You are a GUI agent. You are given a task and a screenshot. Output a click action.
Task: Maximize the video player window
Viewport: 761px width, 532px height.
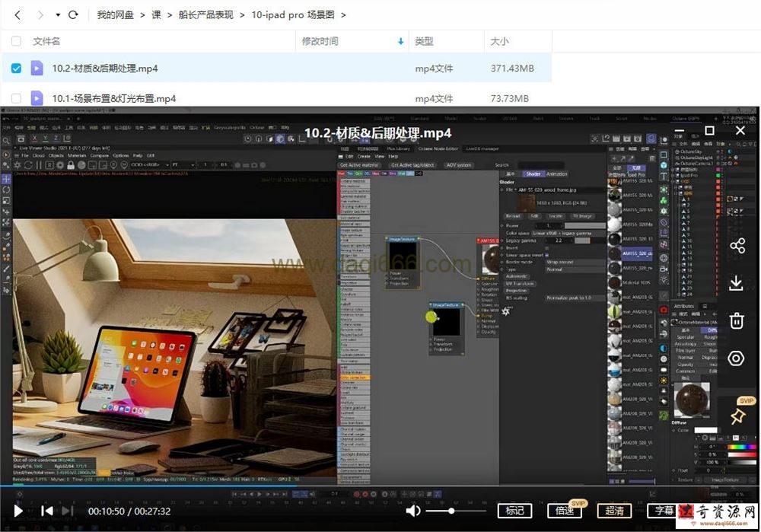point(709,131)
